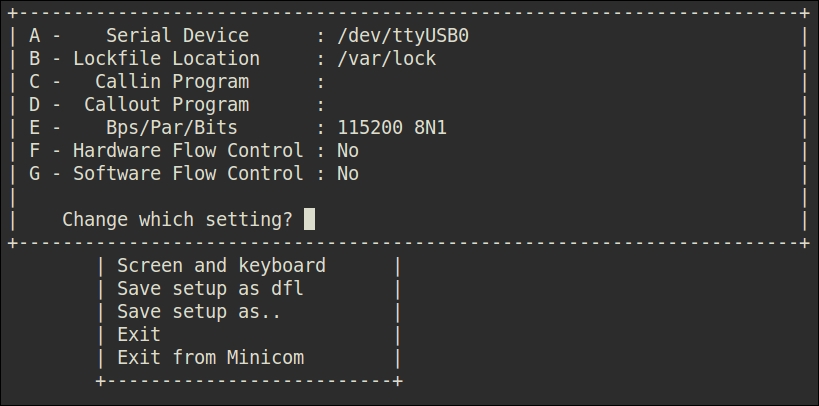Choose Save setup as.. option
The width and height of the screenshot is (819, 406).
pos(199,311)
